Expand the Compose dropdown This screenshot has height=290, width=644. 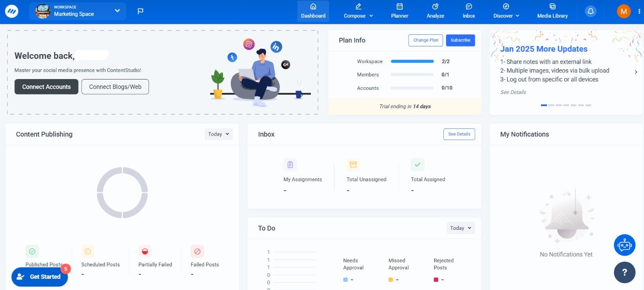point(358,11)
